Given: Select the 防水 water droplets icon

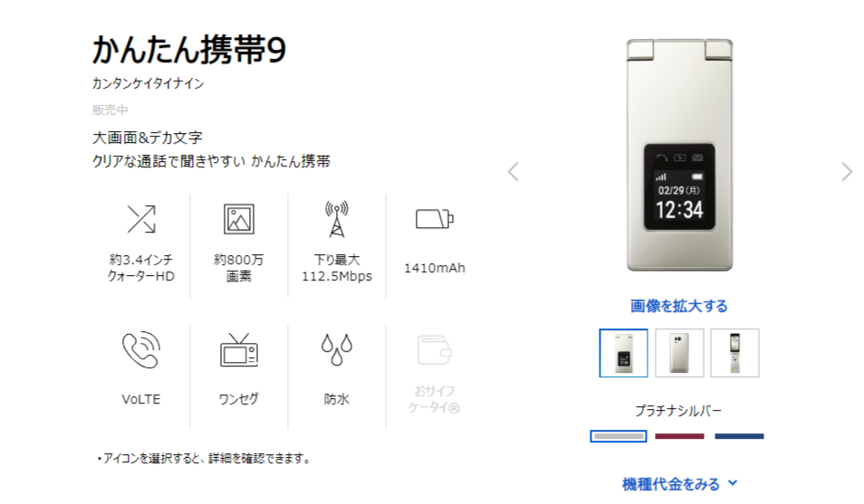Looking at the screenshot, I should pyautogui.click(x=337, y=350).
